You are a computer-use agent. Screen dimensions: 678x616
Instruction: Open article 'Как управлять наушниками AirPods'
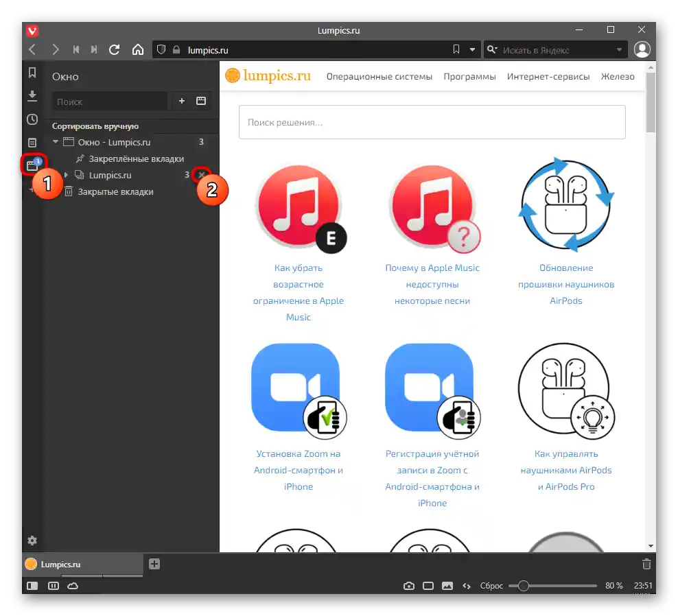coord(566,470)
